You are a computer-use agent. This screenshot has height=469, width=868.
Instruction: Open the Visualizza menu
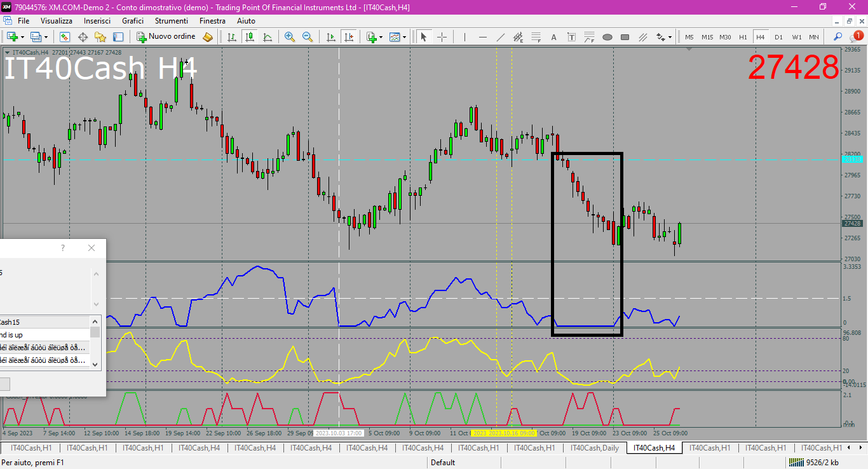[x=57, y=21]
